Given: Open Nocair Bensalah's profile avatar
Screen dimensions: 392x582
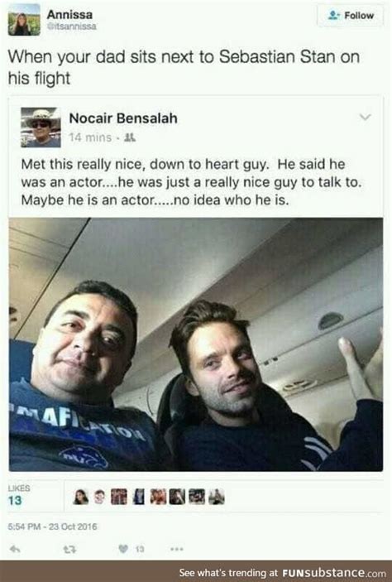Looking at the screenshot, I should pos(41,127).
